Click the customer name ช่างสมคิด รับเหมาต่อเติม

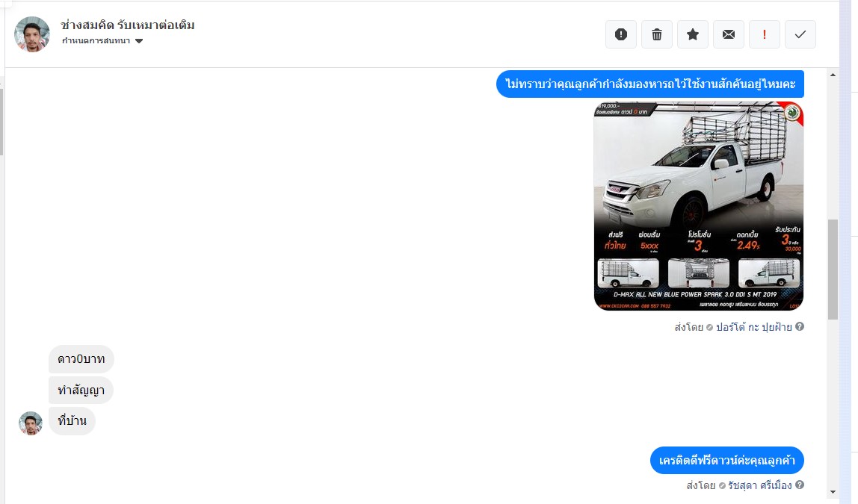(x=128, y=25)
